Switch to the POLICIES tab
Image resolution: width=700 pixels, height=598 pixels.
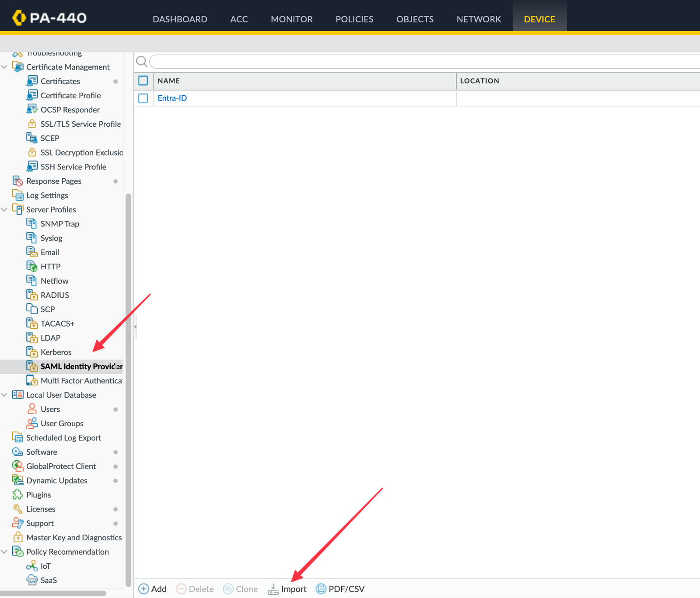click(x=354, y=19)
